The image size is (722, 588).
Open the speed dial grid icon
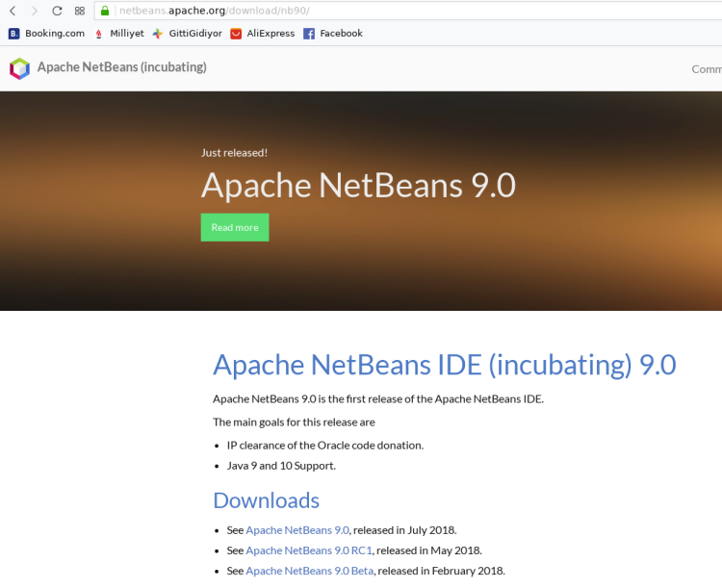click(x=80, y=11)
